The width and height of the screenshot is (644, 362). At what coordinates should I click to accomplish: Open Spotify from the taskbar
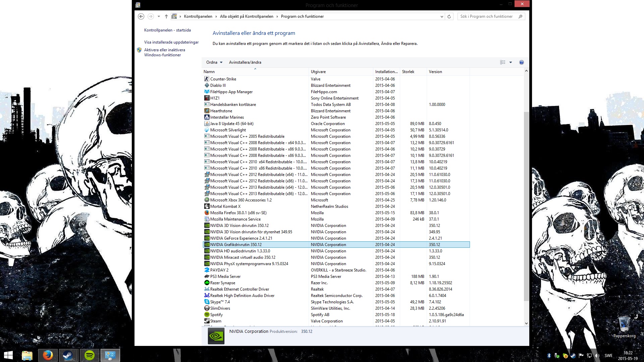[x=89, y=355]
